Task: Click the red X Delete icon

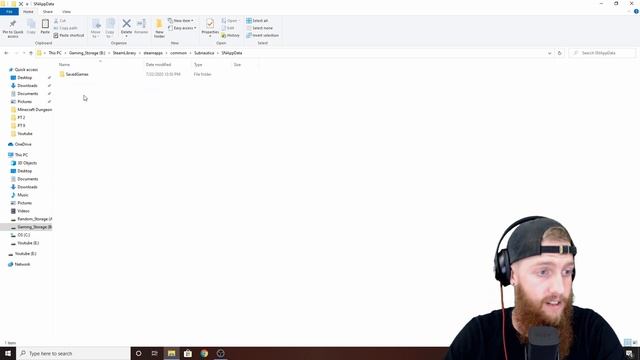Action: pos(127,24)
